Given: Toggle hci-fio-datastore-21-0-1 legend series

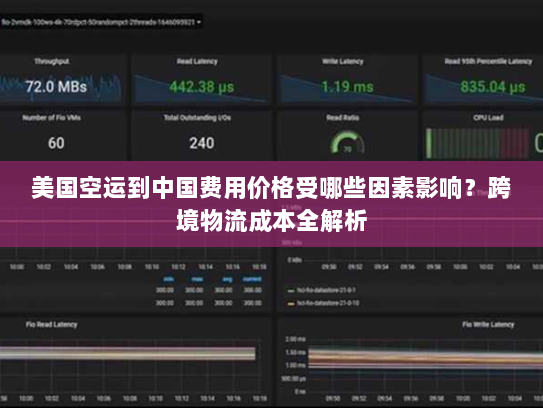Looking at the screenshot, I should pos(326,290).
